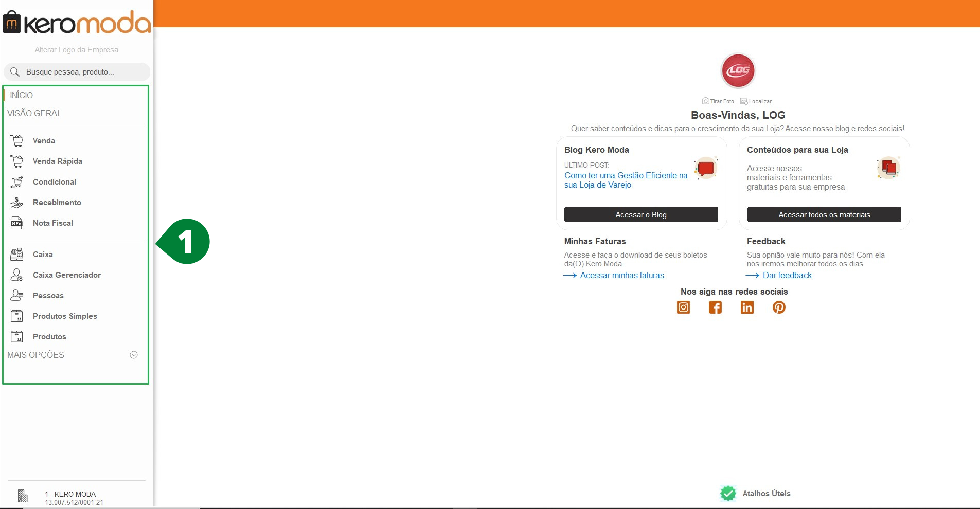This screenshot has width=980, height=509.
Task: Open the Produtos Simples menu entry
Action: pos(65,316)
